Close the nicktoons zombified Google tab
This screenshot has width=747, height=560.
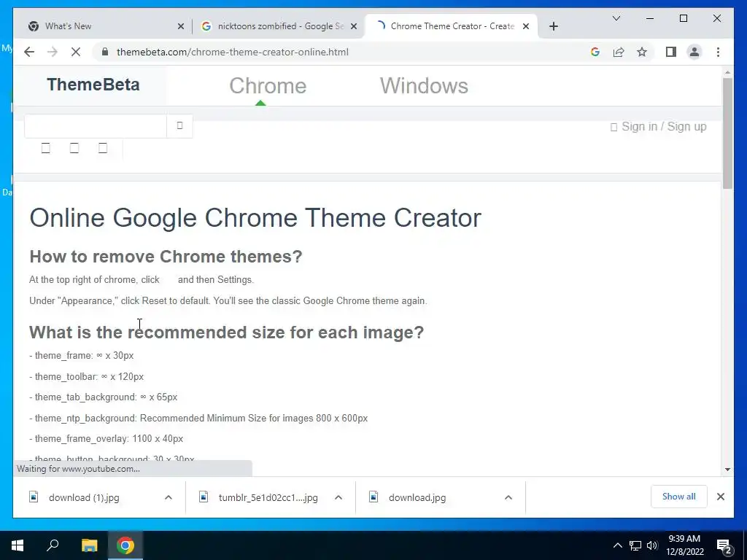(354, 26)
